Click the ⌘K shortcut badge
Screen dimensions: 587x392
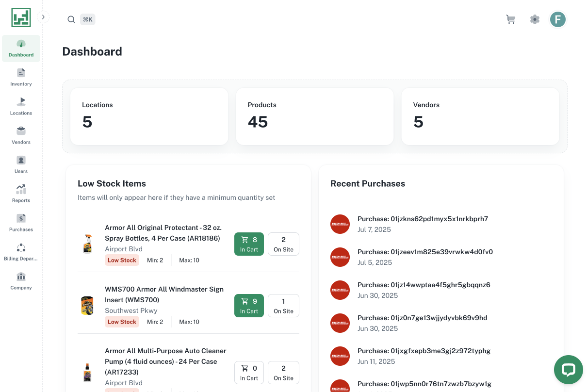point(88,19)
